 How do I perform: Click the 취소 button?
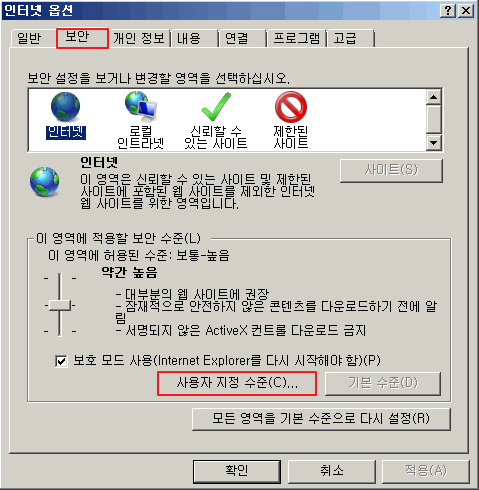(332, 471)
